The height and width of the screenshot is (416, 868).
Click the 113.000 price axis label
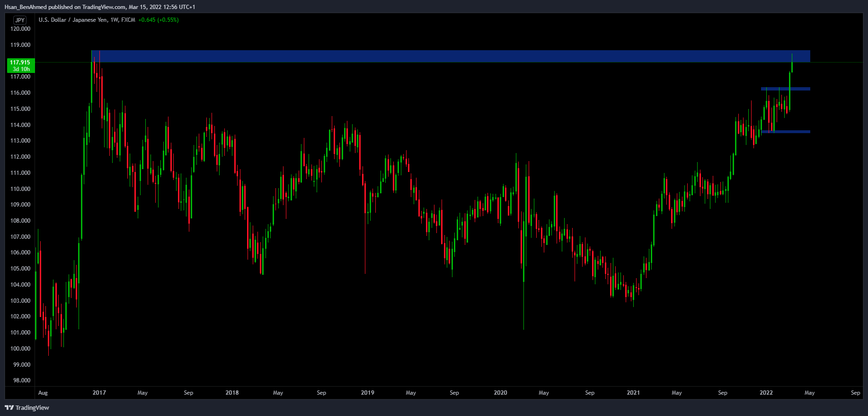click(x=20, y=141)
